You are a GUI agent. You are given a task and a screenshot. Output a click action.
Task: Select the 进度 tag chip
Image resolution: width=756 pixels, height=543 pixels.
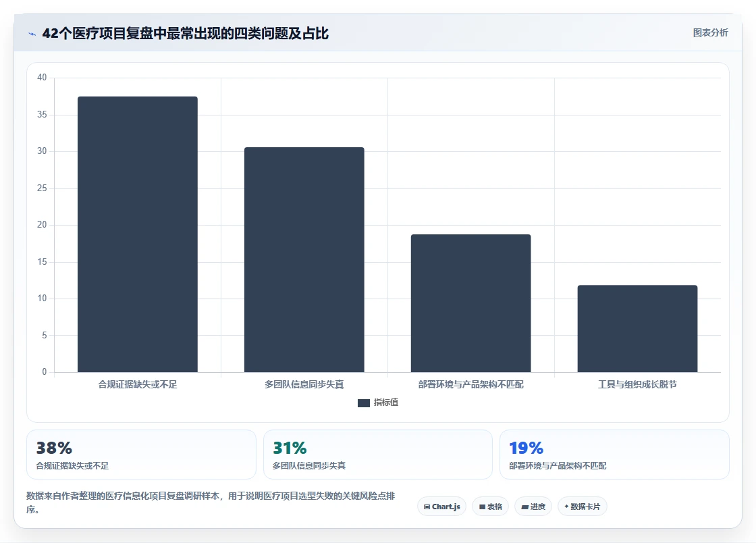coord(533,507)
